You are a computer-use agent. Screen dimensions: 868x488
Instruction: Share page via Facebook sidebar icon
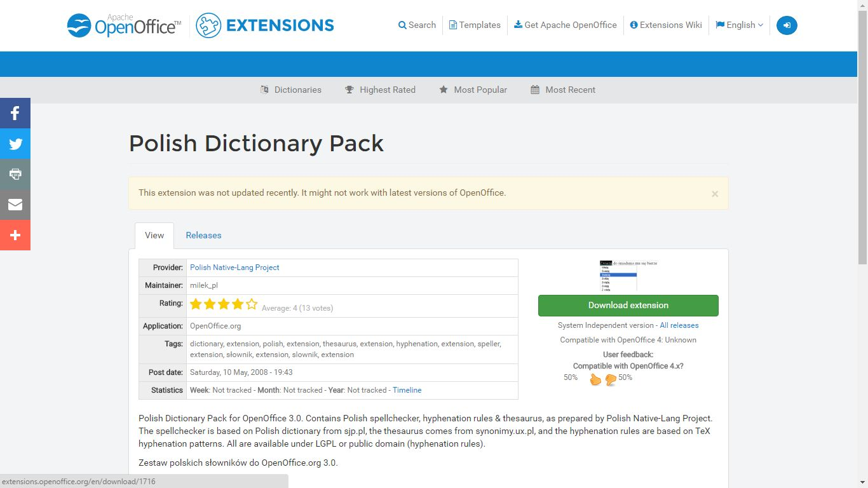pyautogui.click(x=15, y=113)
